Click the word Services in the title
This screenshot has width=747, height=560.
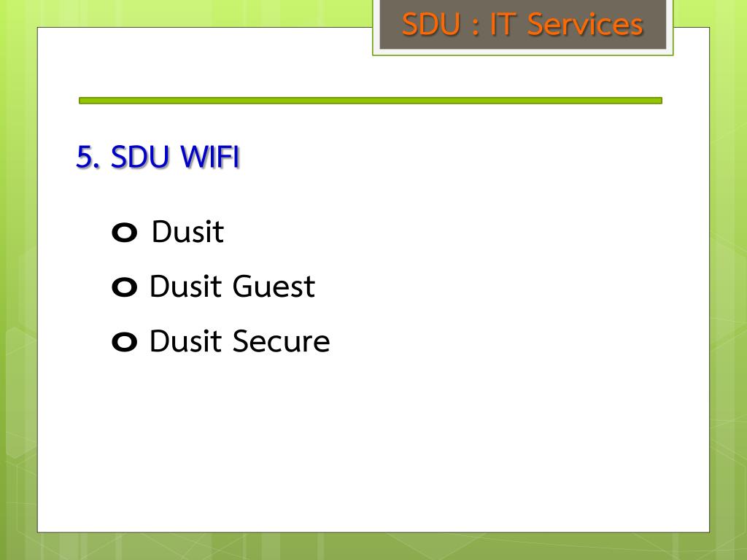tap(586, 24)
